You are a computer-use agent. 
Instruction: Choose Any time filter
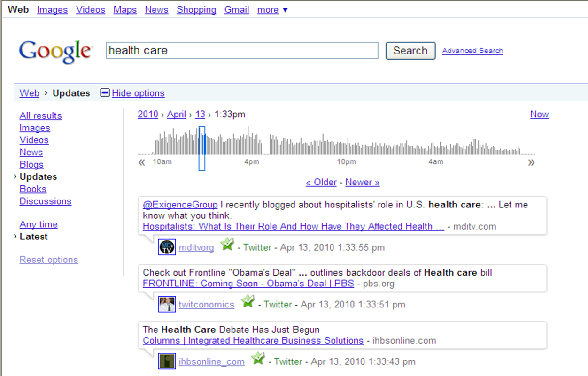pos(39,224)
